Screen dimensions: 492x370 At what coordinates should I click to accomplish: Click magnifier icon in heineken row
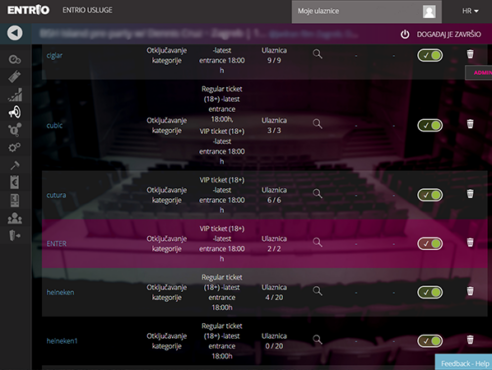(x=317, y=291)
